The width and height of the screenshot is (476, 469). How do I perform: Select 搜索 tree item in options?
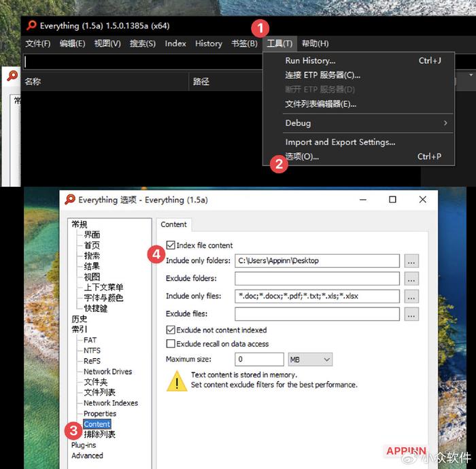92,256
